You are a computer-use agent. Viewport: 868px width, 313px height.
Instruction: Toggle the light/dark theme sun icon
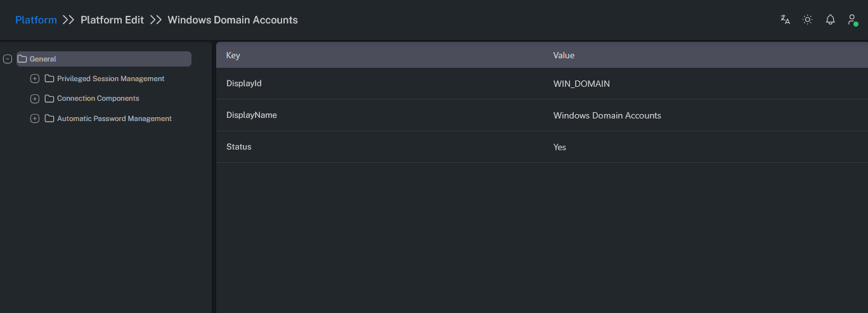pyautogui.click(x=807, y=20)
